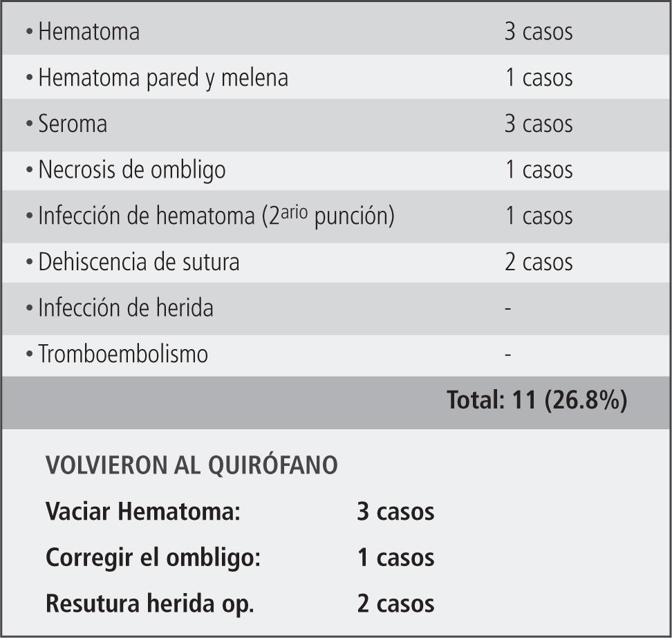The width and height of the screenshot is (672, 638).
Task: Click the case count for Corregir el ombligo
Action: pyautogui.click(x=395, y=558)
